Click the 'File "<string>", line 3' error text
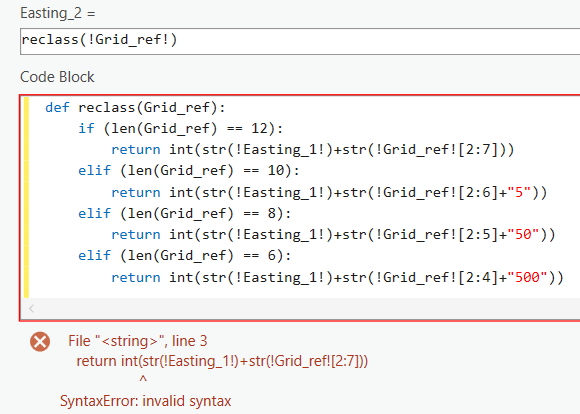This screenshot has height=414, width=580. pos(138,341)
